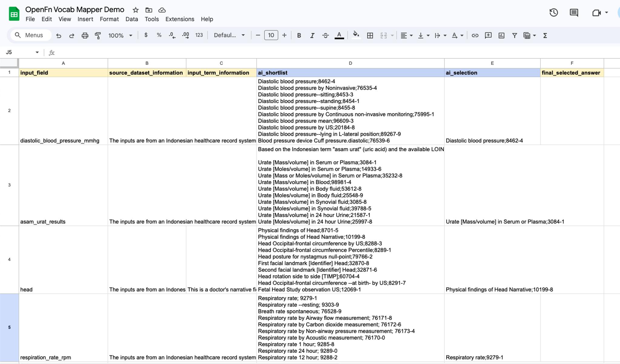The image size is (620, 364).
Task: Open the Extensions menu
Action: tap(180, 19)
